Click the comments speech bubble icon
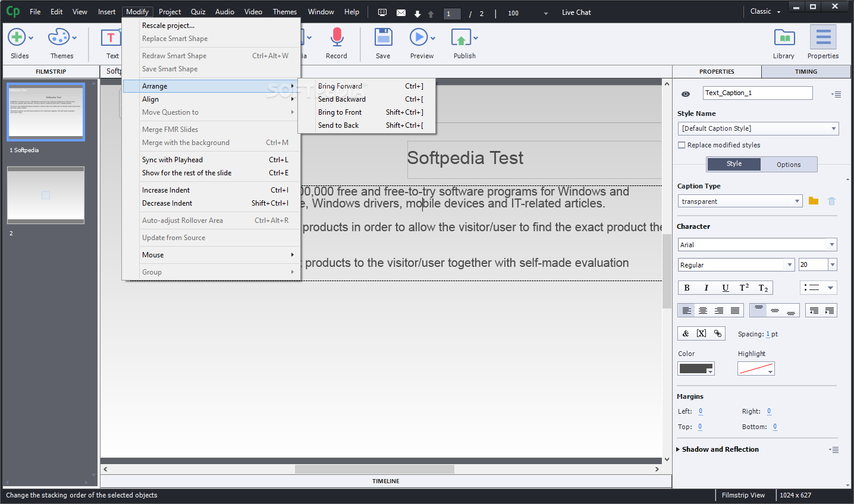Viewport: 854px width, 504px height. [x=382, y=12]
